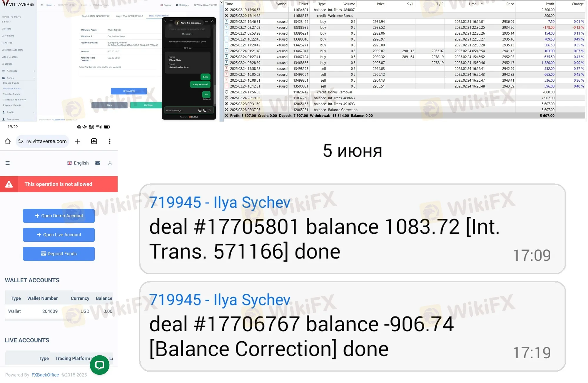Go back with chat arrow icon
This screenshot has width=588, height=383.
pyautogui.click(x=166, y=21)
